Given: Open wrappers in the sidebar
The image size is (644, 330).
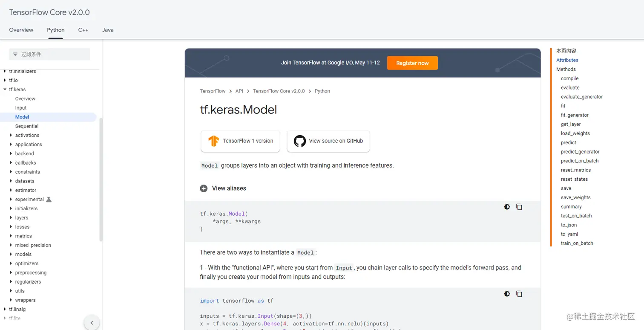Looking at the screenshot, I should click(x=25, y=301).
